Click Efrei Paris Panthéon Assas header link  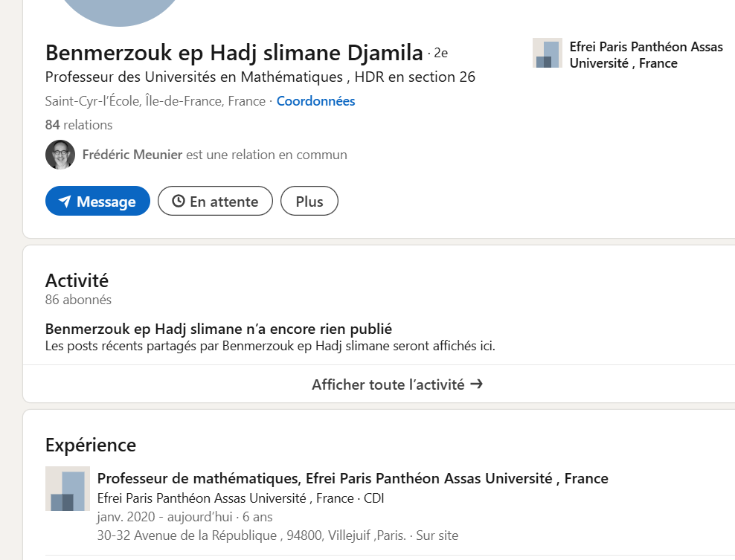646,55
